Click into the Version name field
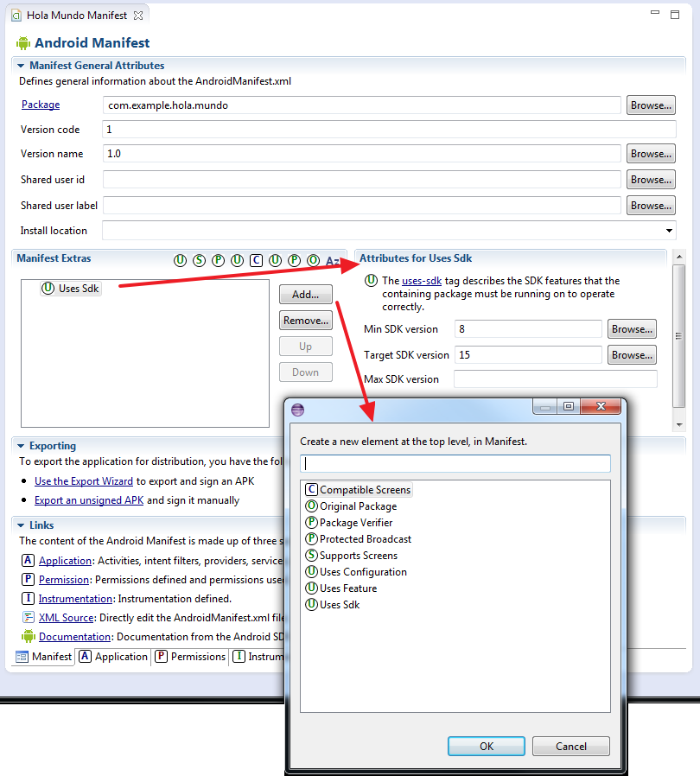 click(x=361, y=154)
